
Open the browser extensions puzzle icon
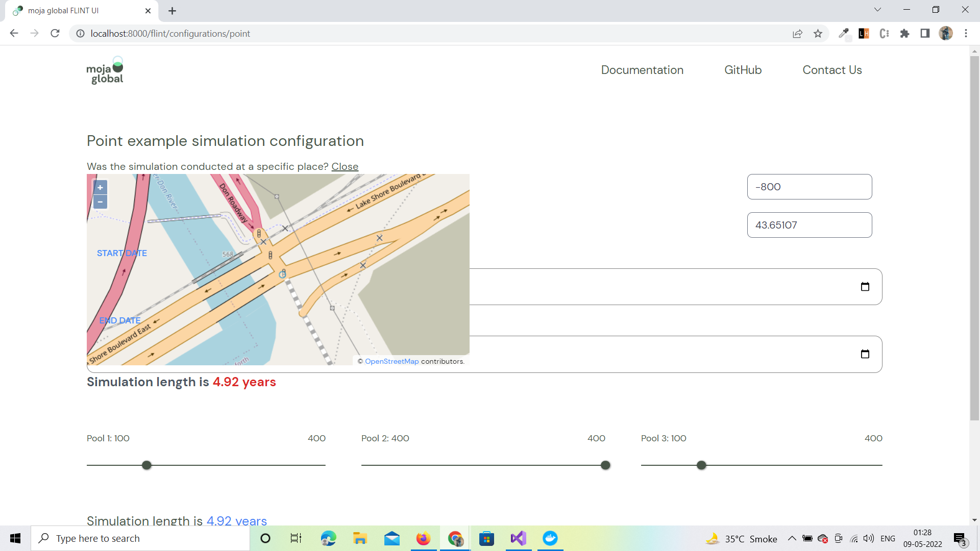[904, 33]
